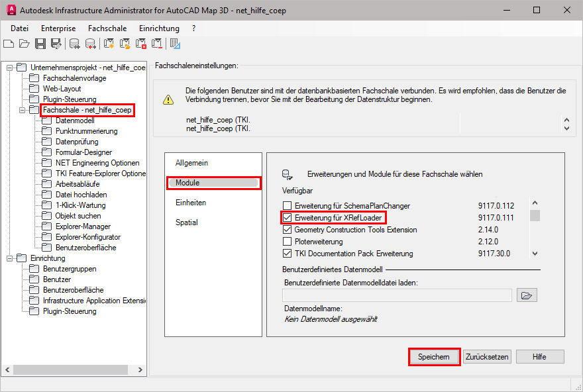Select Punktnummerierung in the tree
This screenshot has width=583, height=392.
point(86,131)
